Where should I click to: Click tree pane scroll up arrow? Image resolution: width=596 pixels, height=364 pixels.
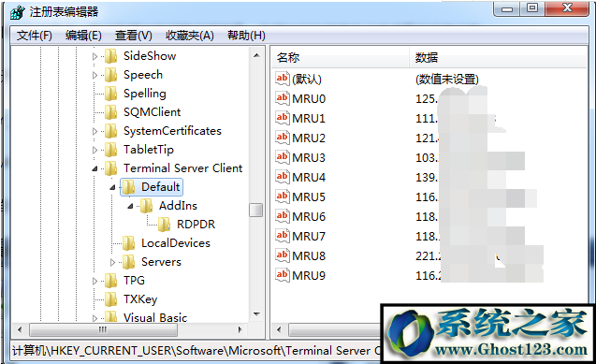tap(256, 55)
